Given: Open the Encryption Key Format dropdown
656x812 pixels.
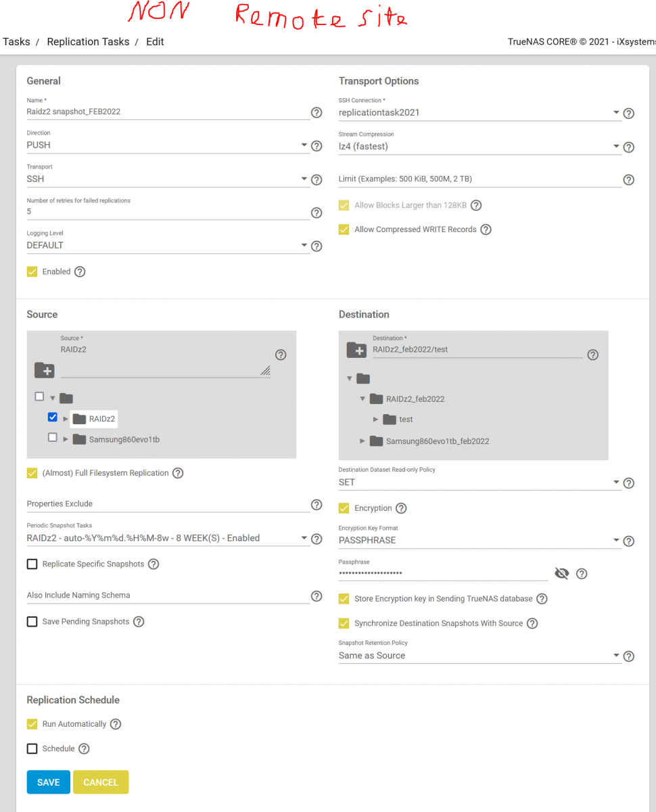Looking at the screenshot, I should [479, 541].
